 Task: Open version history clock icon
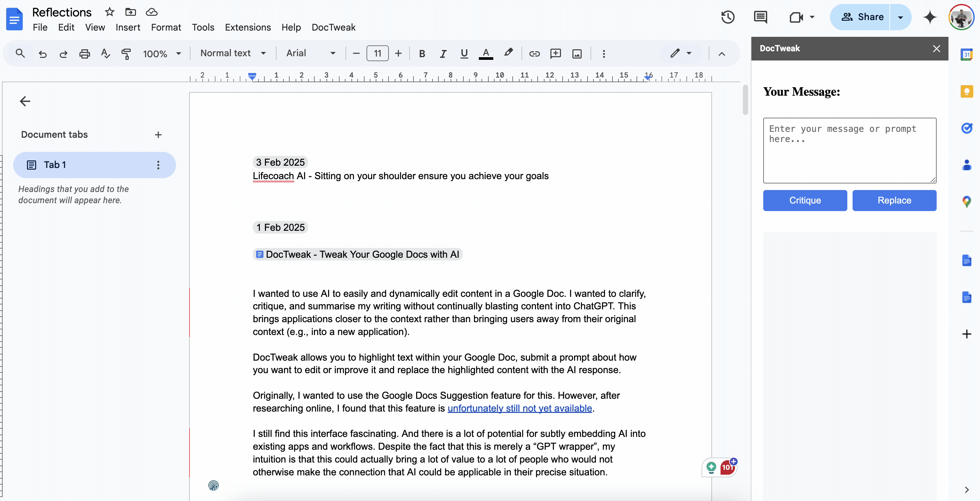click(727, 17)
